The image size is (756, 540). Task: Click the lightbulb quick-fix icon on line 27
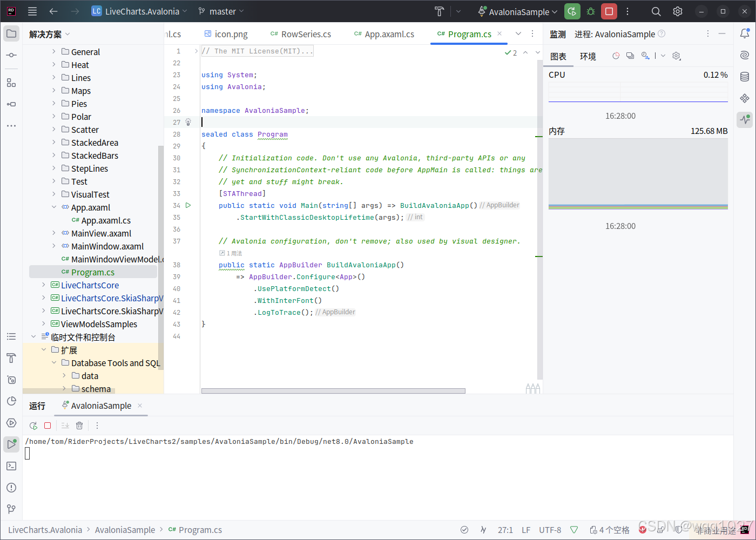(188, 122)
